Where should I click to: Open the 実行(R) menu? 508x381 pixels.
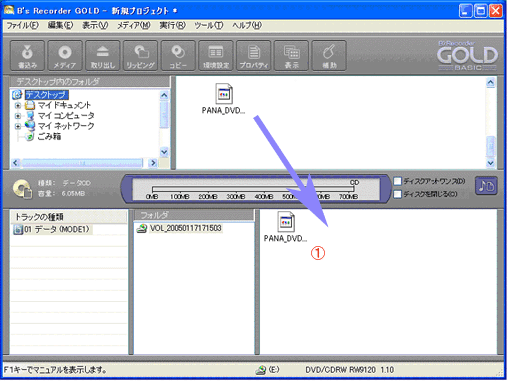(x=172, y=25)
